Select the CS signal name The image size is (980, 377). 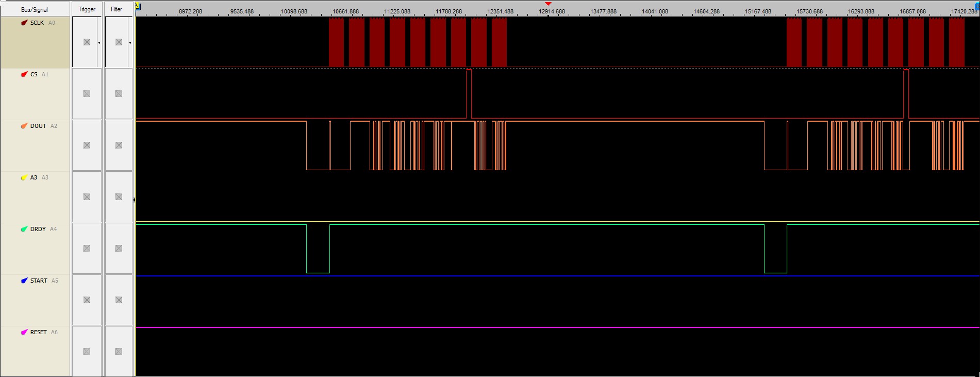pyautogui.click(x=34, y=74)
